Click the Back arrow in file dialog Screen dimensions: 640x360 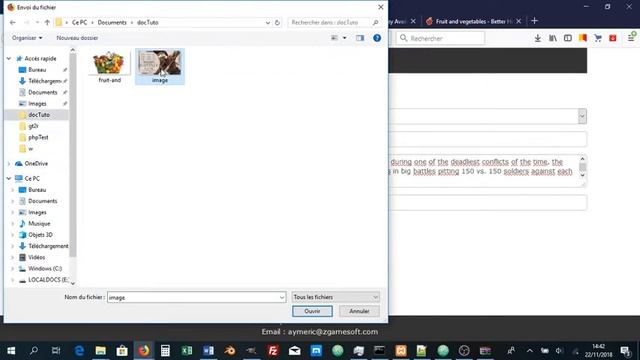(x=13, y=22)
